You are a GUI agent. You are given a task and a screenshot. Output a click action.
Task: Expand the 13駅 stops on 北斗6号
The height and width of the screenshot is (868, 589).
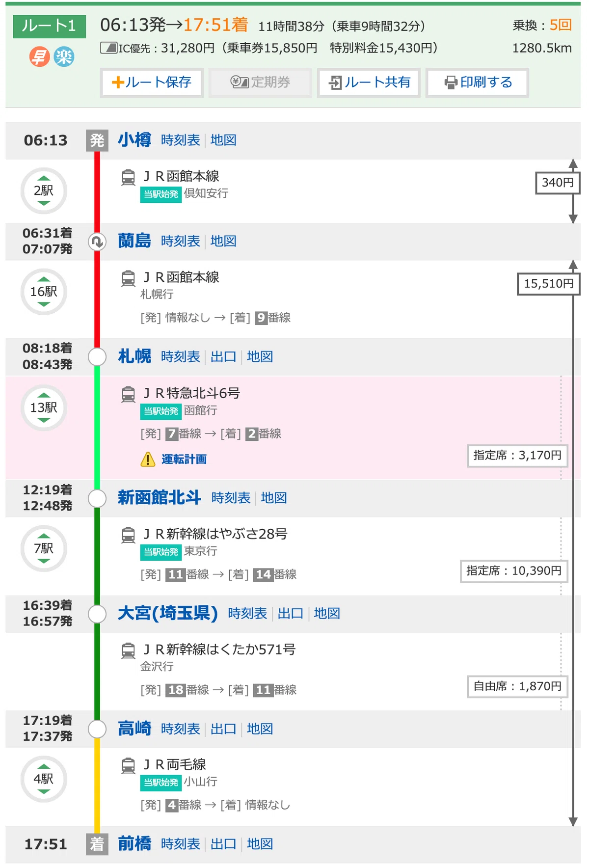(44, 408)
